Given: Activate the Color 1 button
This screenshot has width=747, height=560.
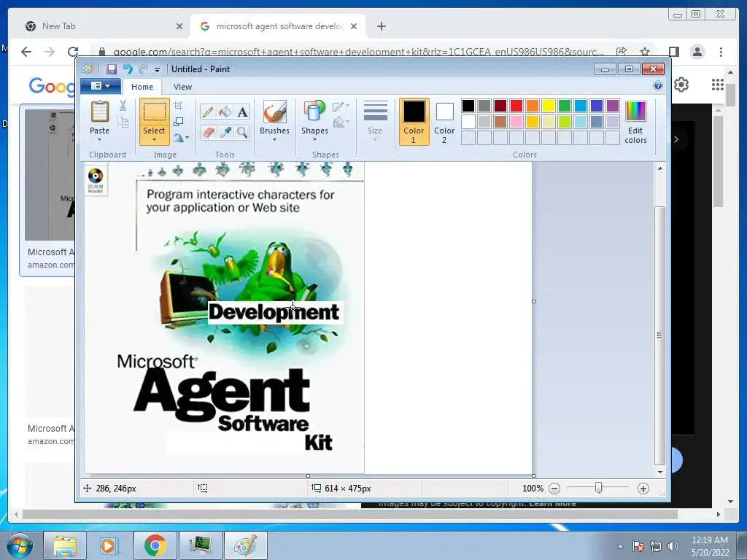Looking at the screenshot, I should (x=414, y=122).
